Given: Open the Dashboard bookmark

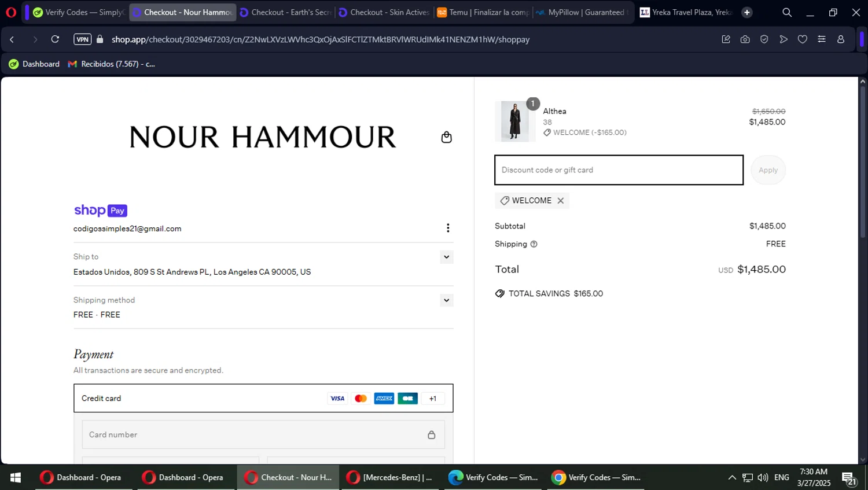Looking at the screenshot, I should [34, 64].
